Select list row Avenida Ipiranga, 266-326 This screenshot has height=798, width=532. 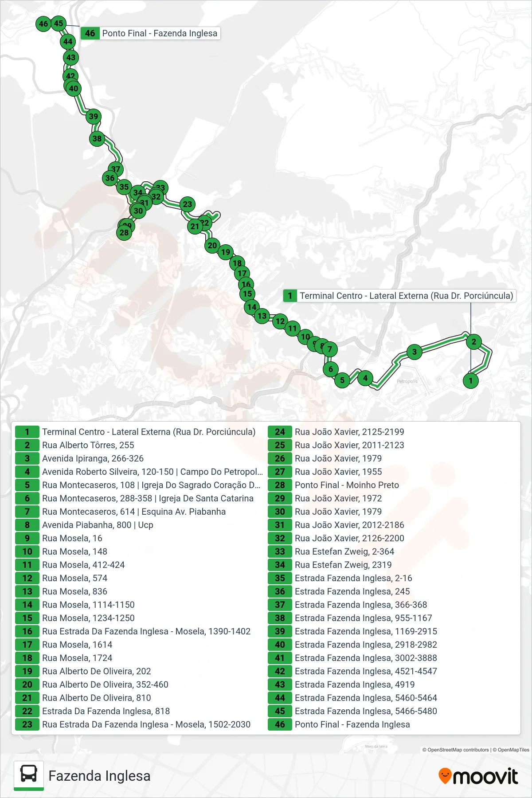[139, 458]
